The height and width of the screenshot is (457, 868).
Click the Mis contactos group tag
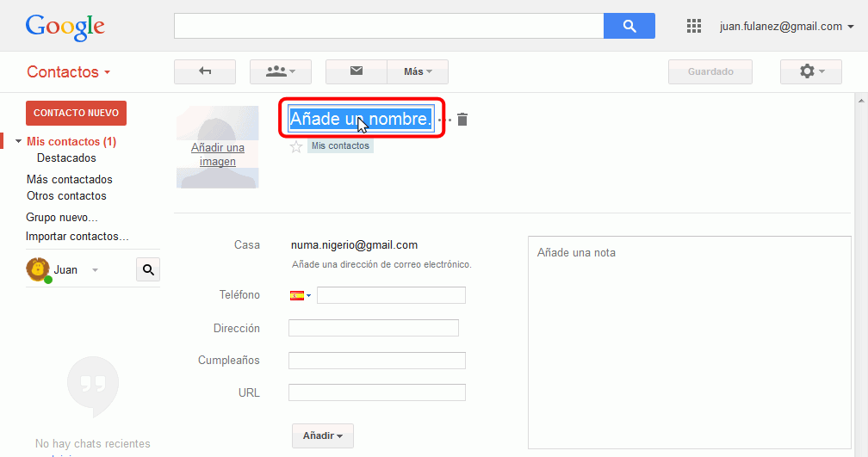(x=340, y=146)
